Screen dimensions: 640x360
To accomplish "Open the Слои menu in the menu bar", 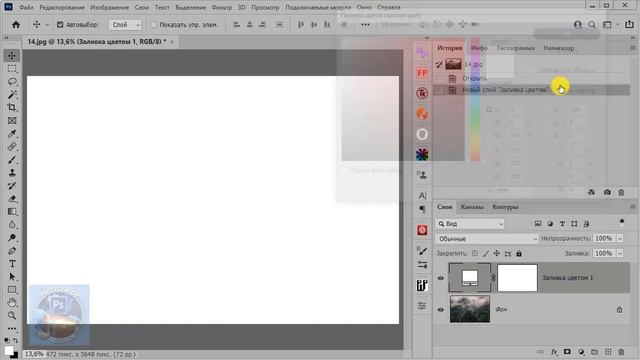I will (x=142, y=7).
